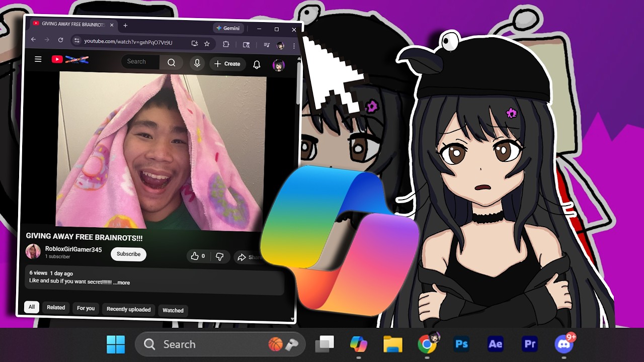Open the YouTube hamburger guide menu
Screen dimensions: 644x362
coord(38,59)
